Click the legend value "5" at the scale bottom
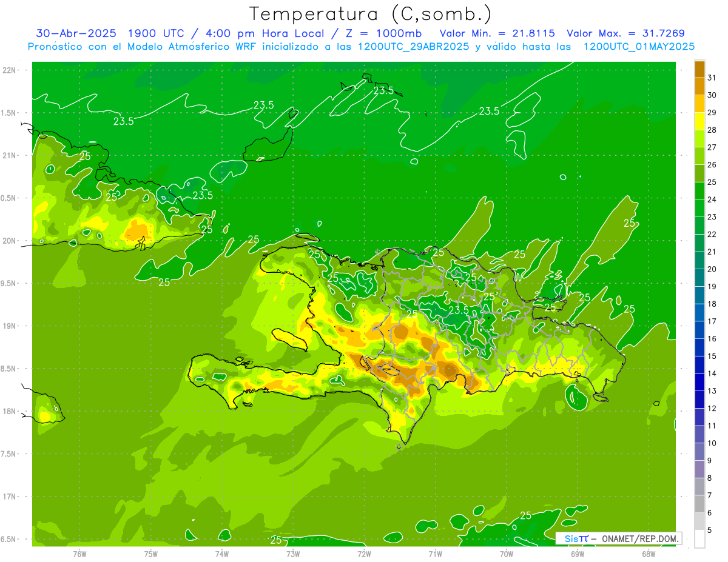The height and width of the screenshot is (562, 728). click(710, 530)
